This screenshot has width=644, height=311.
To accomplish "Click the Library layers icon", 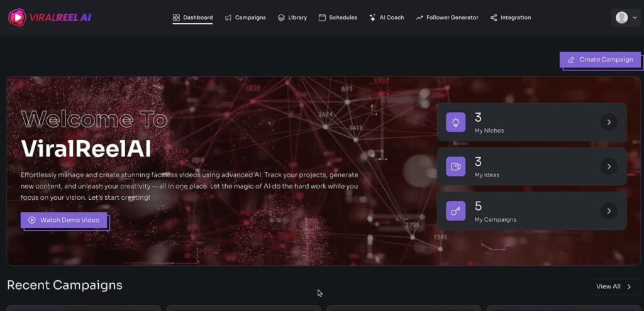I will [281, 18].
